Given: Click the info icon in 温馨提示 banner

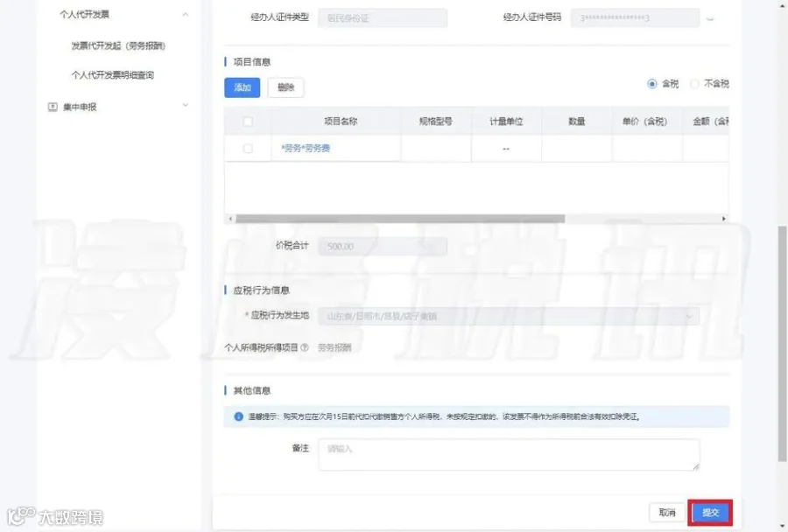Looking at the screenshot, I should pos(239,416).
